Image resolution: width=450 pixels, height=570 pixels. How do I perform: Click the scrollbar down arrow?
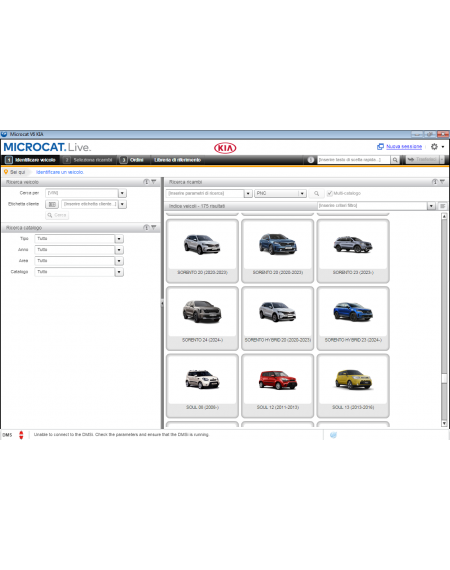444,424
